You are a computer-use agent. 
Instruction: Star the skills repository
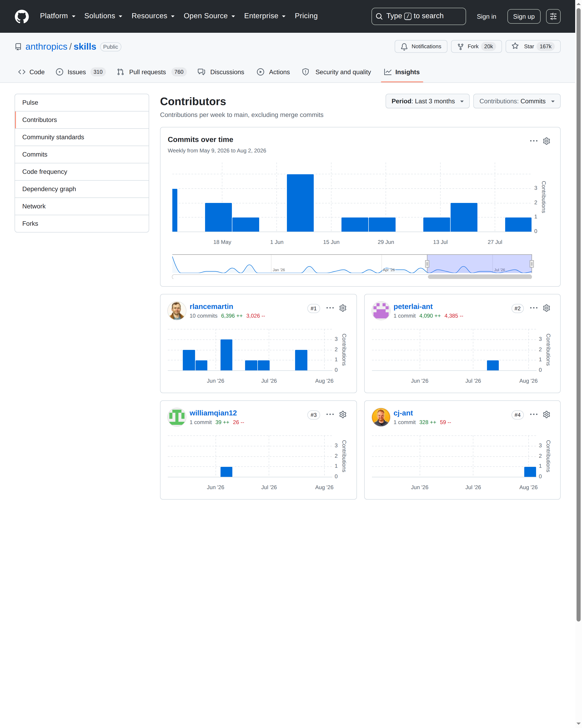click(x=533, y=46)
